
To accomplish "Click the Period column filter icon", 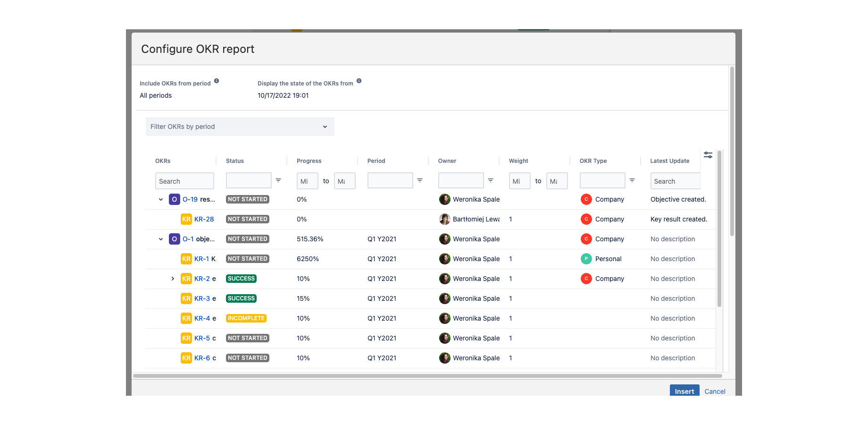I will coord(420,180).
